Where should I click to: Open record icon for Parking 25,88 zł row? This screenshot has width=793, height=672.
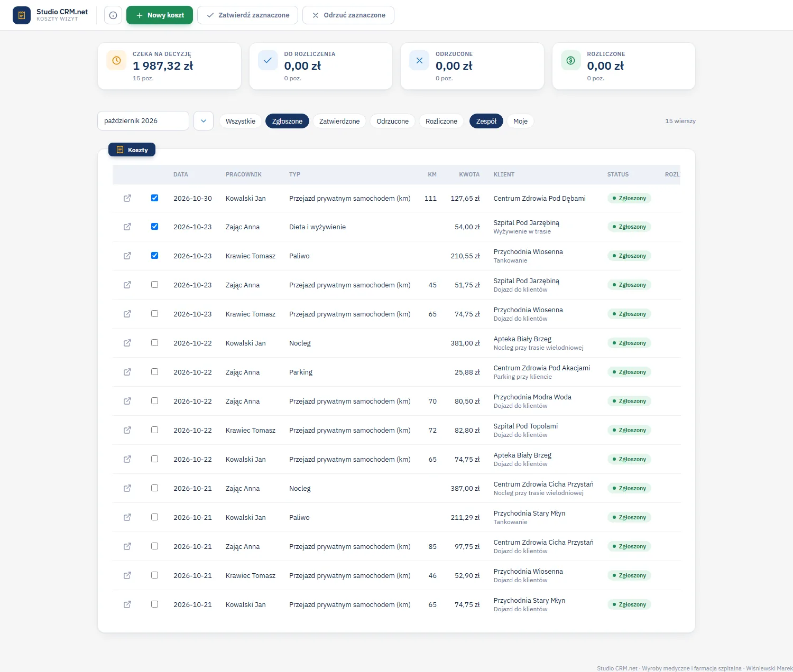[127, 372]
